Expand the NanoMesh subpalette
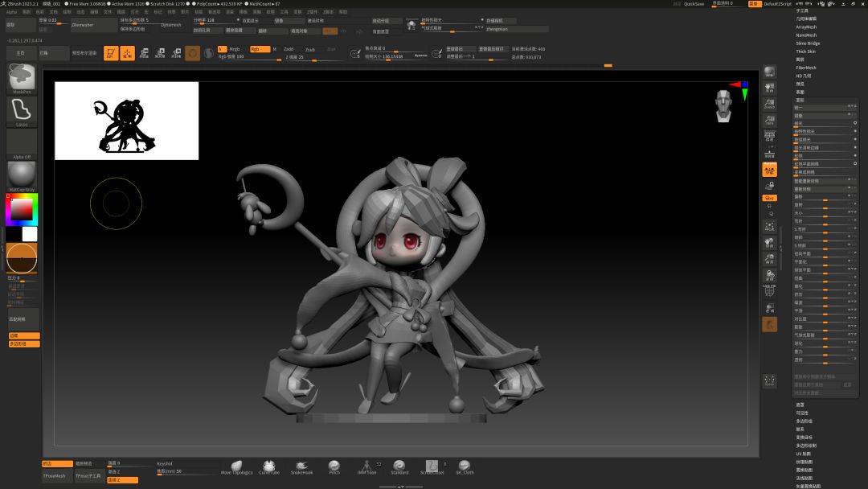Viewport: 868px width, 489px height. [806, 35]
